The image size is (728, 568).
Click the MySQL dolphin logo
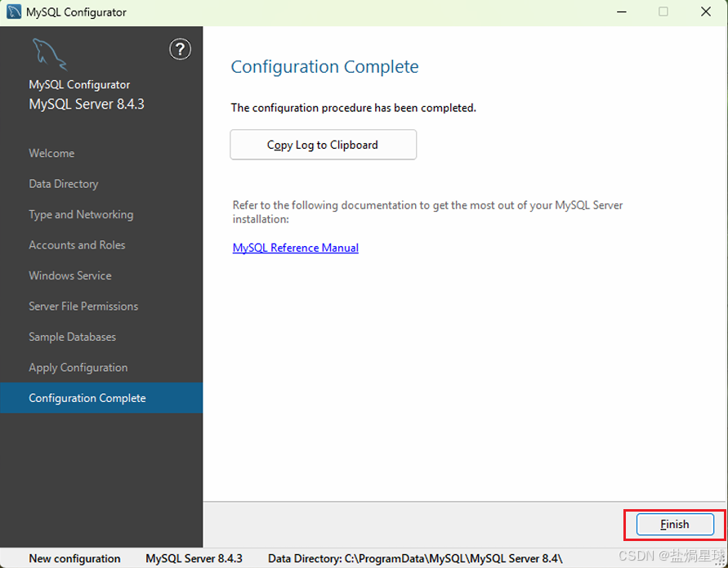point(49,54)
